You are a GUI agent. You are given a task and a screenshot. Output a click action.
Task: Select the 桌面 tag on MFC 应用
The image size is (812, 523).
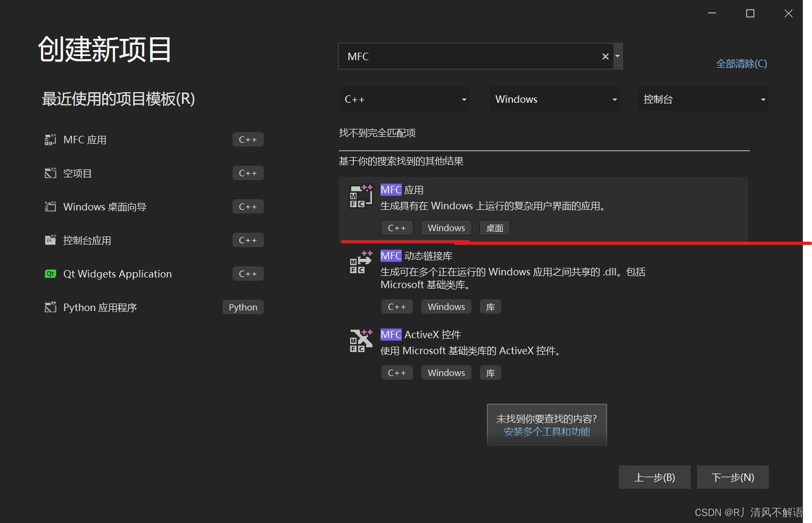[494, 227]
